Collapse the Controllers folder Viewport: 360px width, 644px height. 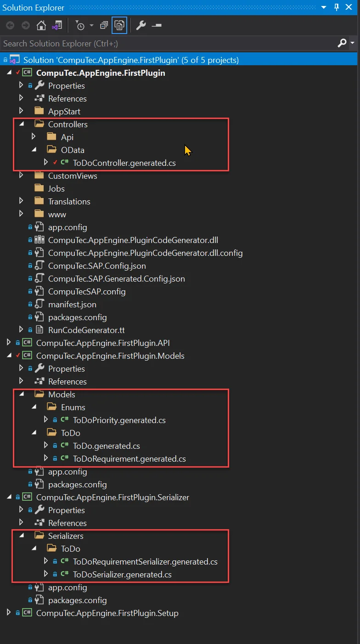[x=21, y=124]
